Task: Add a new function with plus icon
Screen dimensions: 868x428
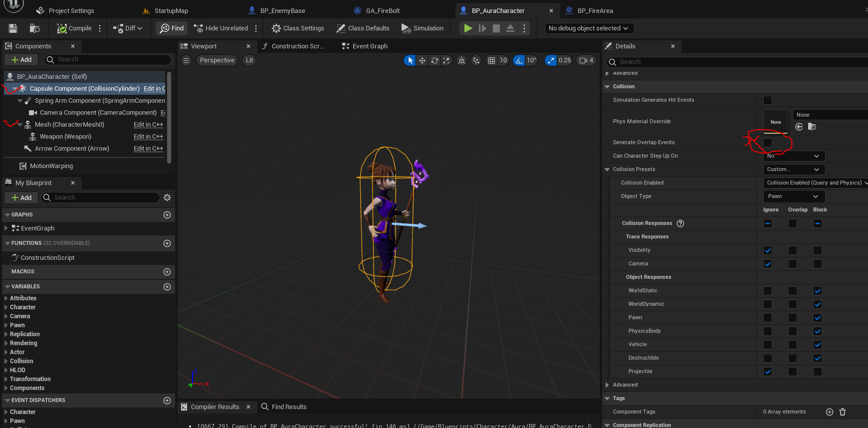Action: (x=167, y=243)
